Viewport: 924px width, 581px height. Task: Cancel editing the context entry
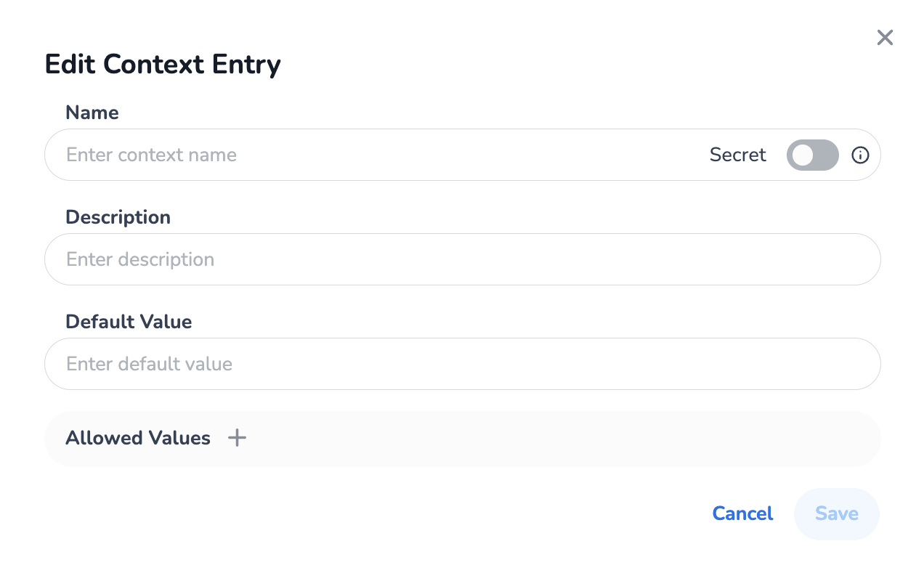[742, 513]
